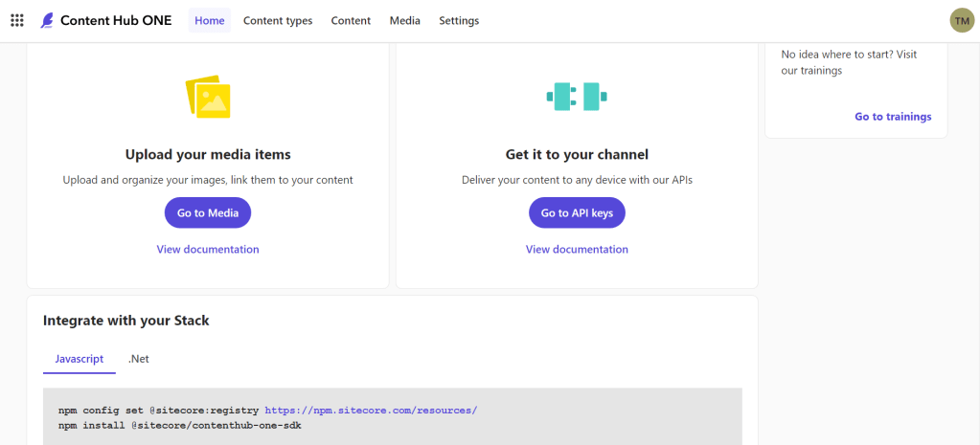Navigate to the Content section
This screenshot has height=445, width=980.
351,20
